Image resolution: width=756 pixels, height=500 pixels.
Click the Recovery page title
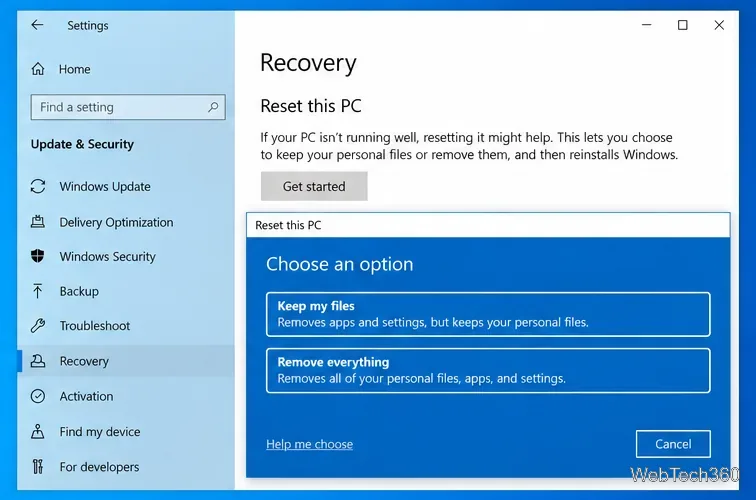pyautogui.click(x=308, y=63)
